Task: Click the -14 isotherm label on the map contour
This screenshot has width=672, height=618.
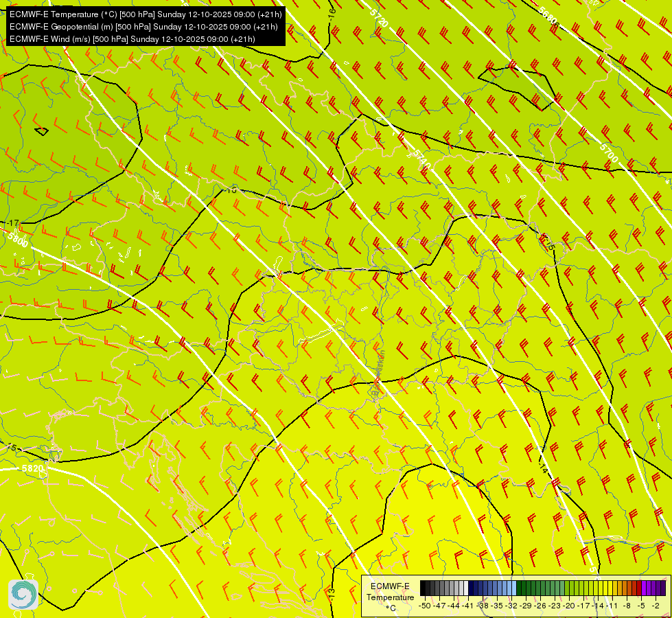Action: 543,468
